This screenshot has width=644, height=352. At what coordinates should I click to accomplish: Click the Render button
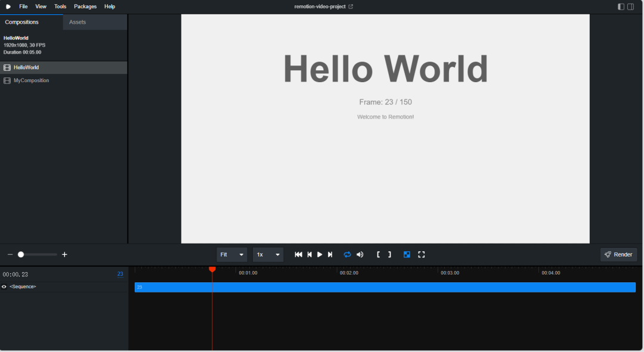click(x=618, y=255)
